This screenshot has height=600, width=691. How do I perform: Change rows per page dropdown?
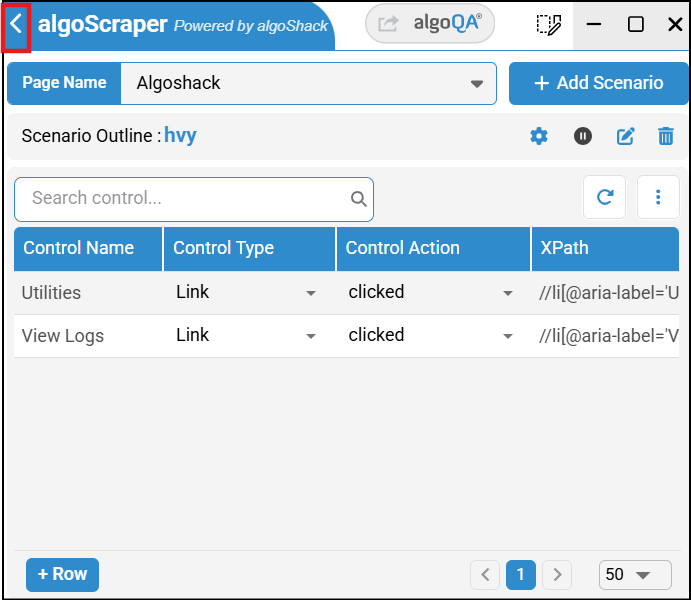coord(625,575)
